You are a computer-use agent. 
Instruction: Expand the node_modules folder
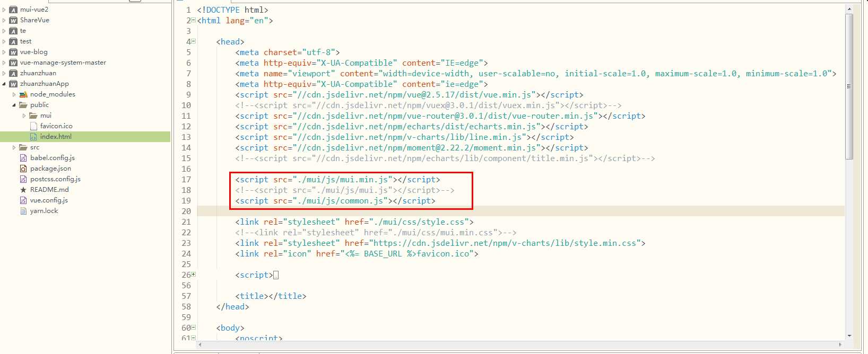pyautogui.click(x=14, y=94)
